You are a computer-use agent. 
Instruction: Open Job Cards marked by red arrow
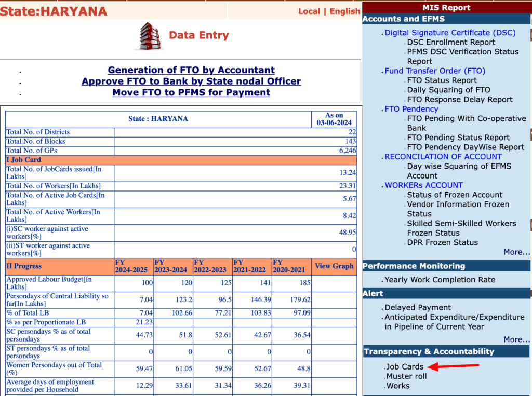click(x=404, y=366)
